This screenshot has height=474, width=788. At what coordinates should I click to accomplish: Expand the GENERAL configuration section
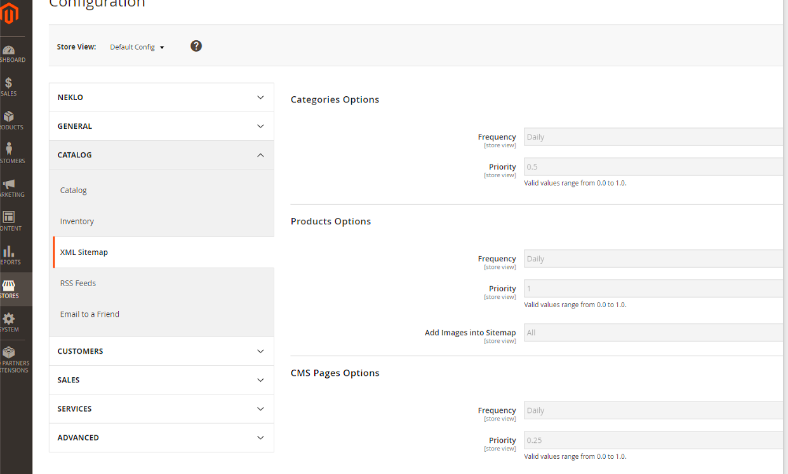[x=161, y=127]
